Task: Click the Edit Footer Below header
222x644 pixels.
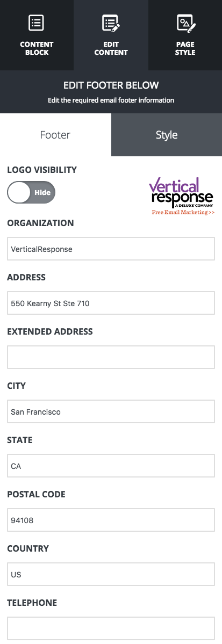Action: (111, 85)
